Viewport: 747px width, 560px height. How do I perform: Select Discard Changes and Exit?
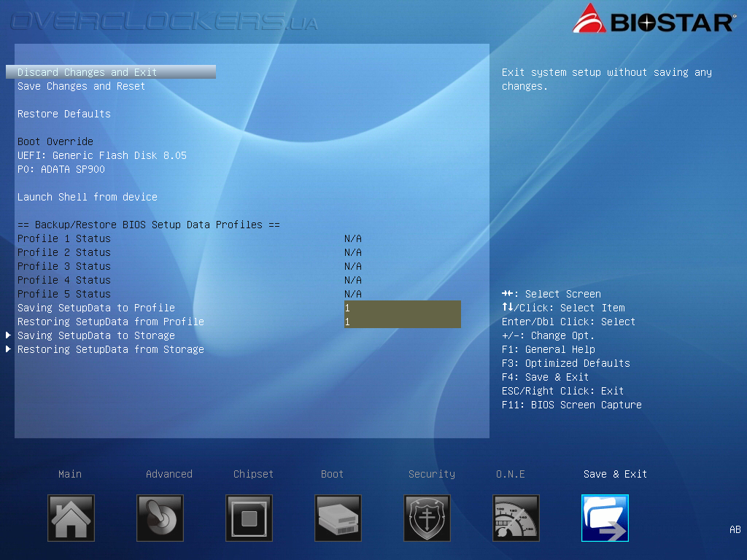[x=111, y=72]
